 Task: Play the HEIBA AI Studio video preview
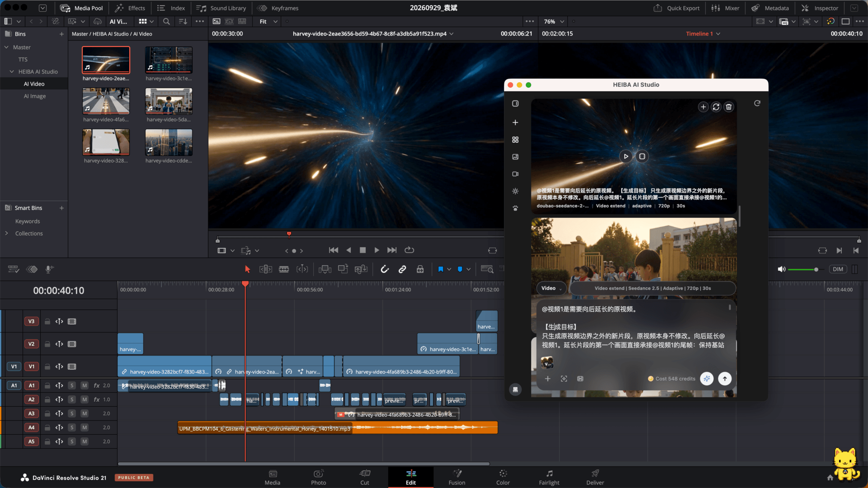[626, 156]
